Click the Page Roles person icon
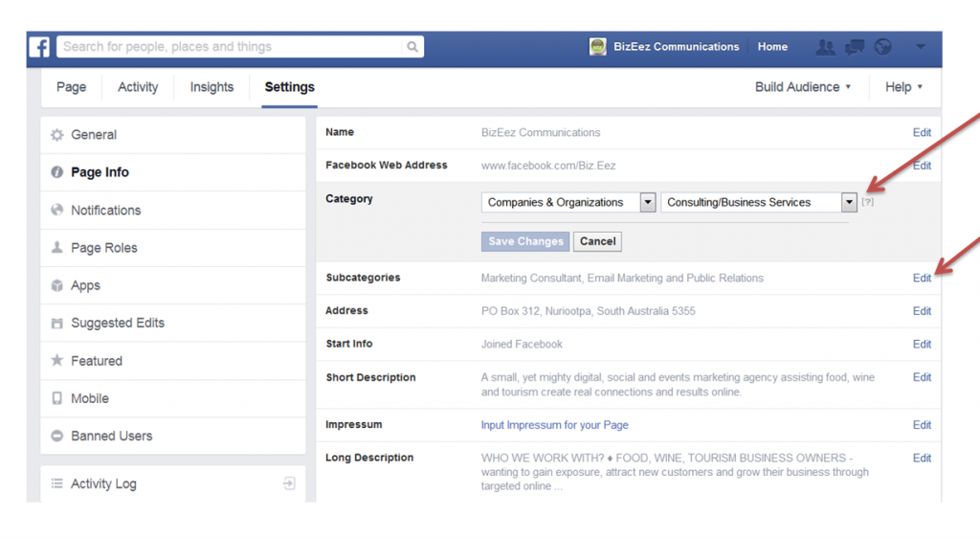This screenshot has width=980, height=539. click(56, 247)
